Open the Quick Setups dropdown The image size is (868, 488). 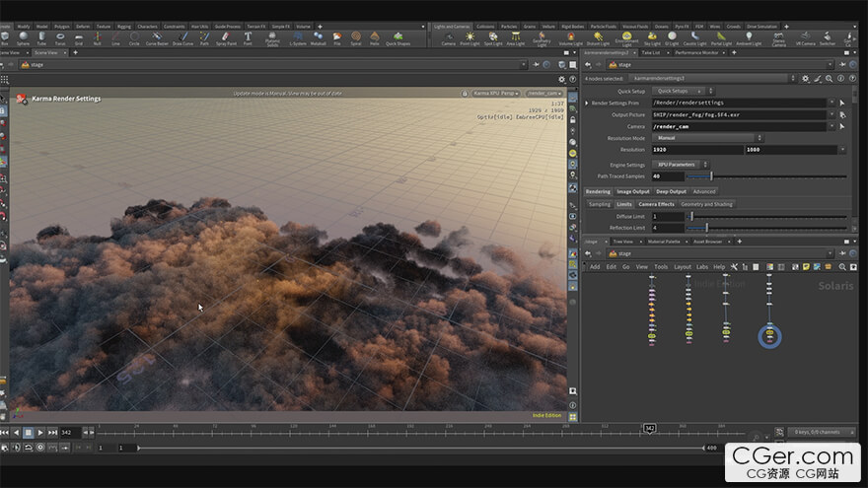676,90
